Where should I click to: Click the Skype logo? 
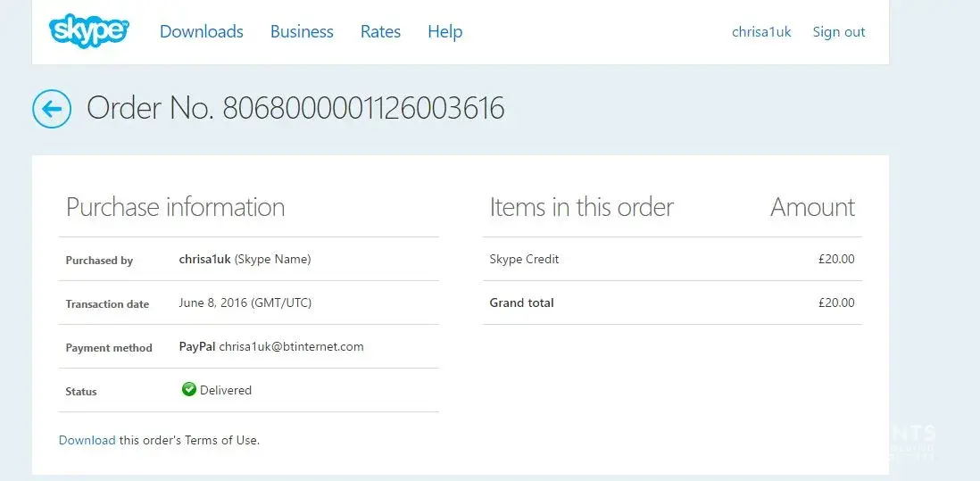pos(89,30)
